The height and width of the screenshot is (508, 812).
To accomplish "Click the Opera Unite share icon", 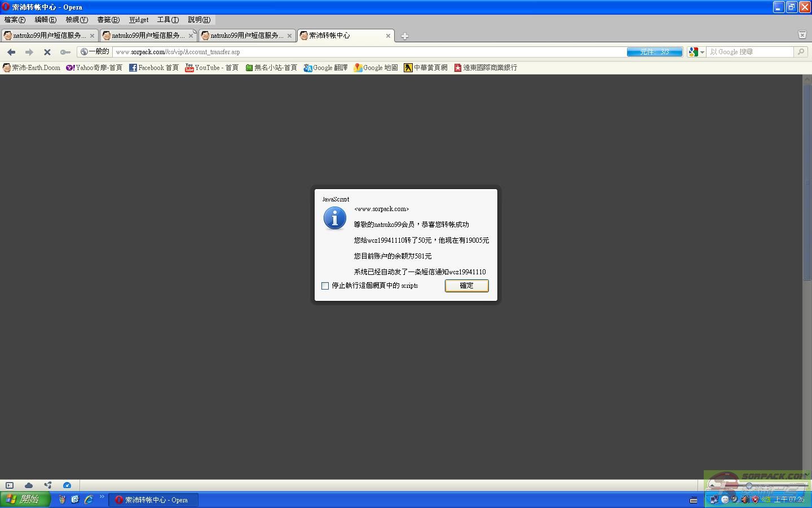I will pyautogui.click(x=48, y=485).
